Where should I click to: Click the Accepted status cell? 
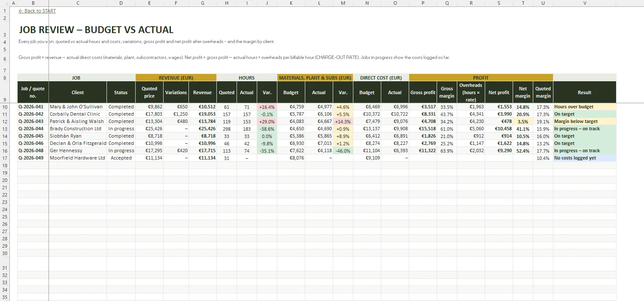[x=121, y=158]
